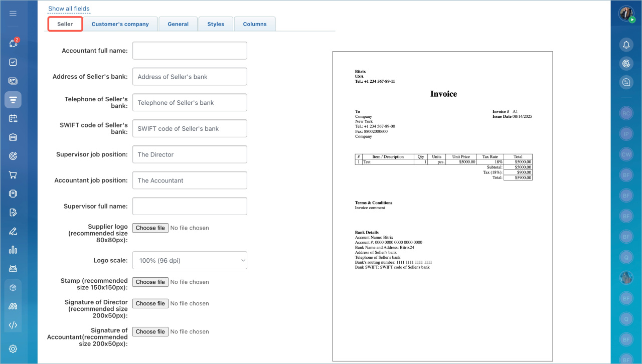Click the Show all fields link
The width and height of the screenshot is (642, 364).
69,9
